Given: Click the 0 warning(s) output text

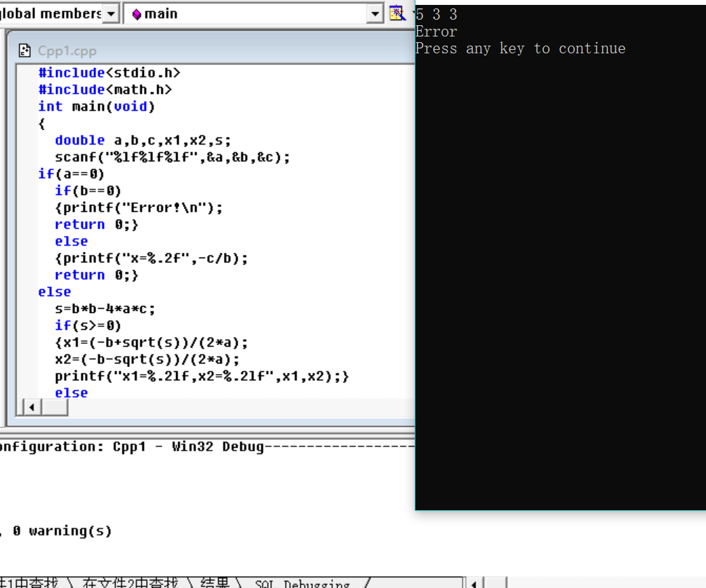Looking at the screenshot, I should point(62,531).
